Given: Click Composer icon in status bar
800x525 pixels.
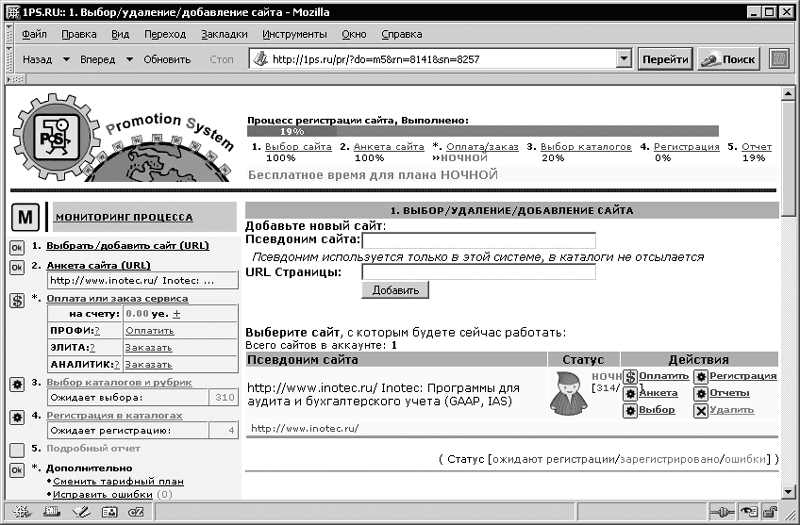Looking at the screenshot, I should coord(81,512).
